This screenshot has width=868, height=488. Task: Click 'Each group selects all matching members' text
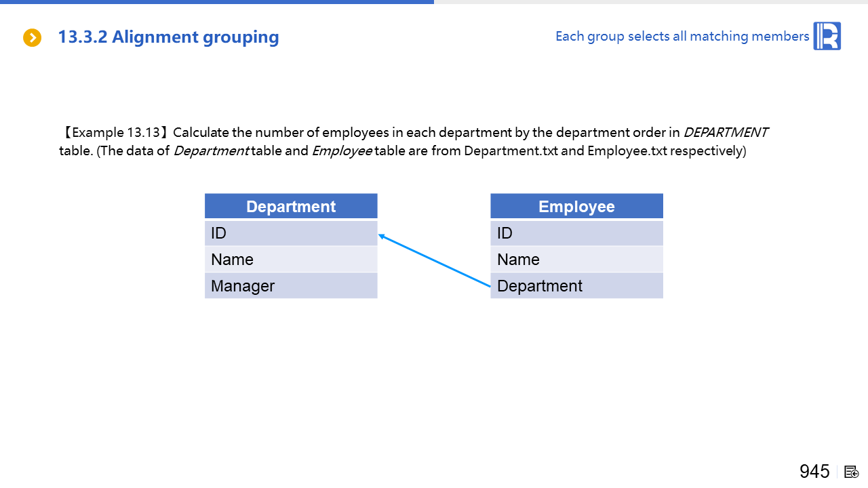click(682, 37)
